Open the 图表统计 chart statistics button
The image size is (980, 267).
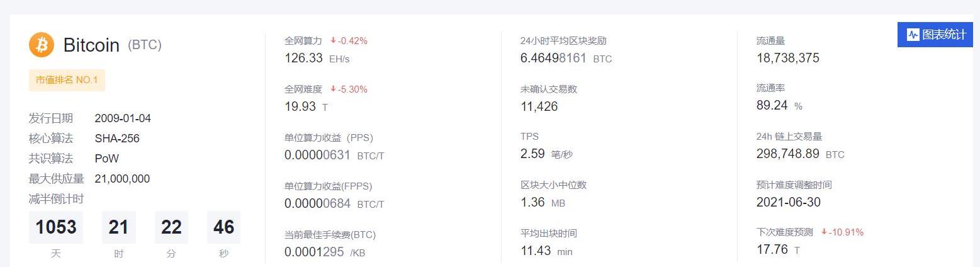[x=935, y=35]
